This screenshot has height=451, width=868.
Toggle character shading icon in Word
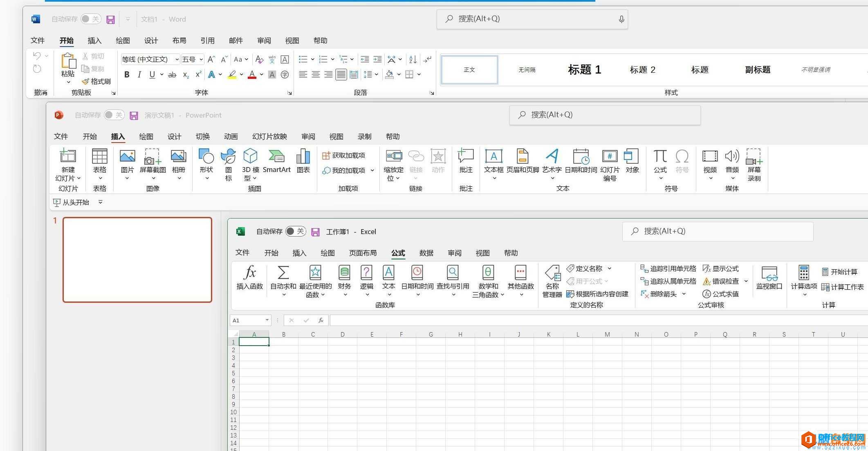(x=272, y=75)
